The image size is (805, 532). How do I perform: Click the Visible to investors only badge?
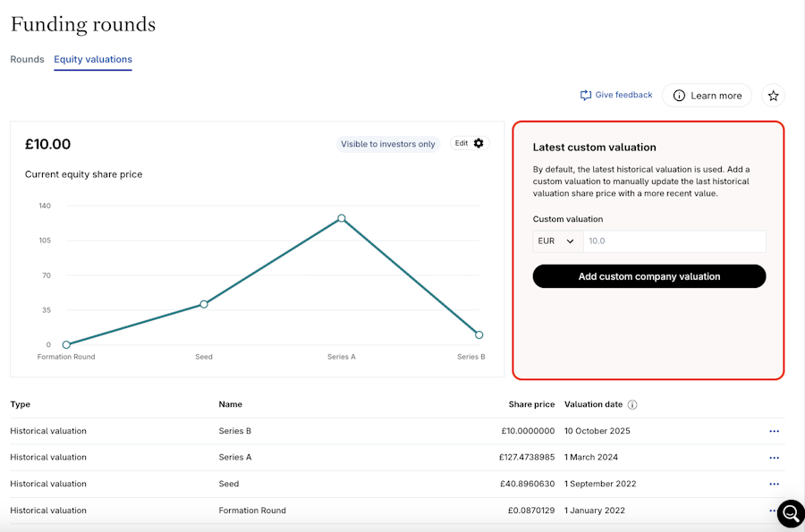388,144
